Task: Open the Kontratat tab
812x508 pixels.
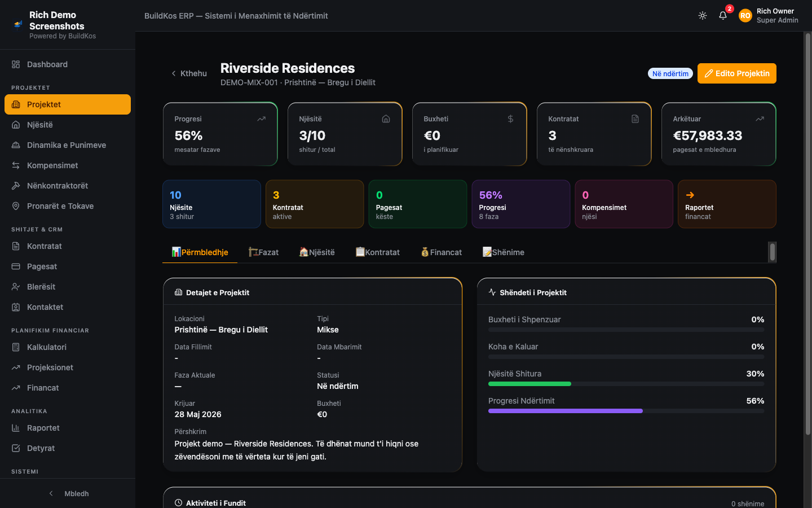Action: pyautogui.click(x=377, y=252)
